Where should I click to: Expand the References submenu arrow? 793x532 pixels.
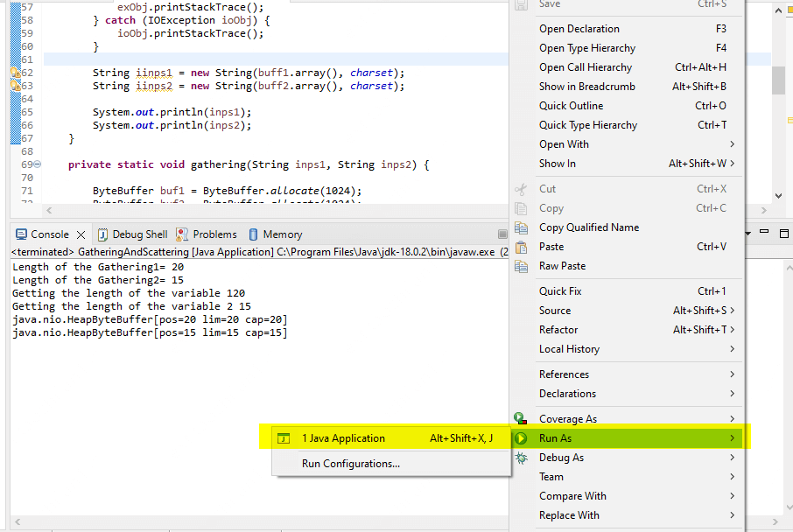point(733,374)
